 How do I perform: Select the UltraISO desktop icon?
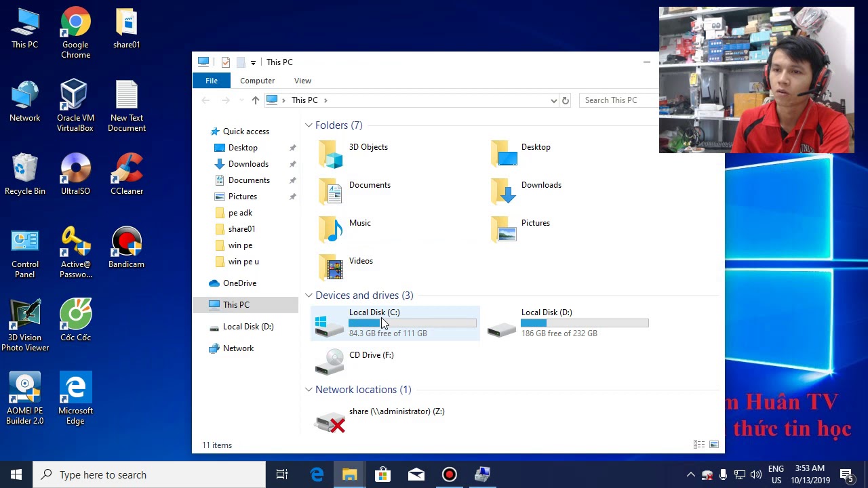coord(75,175)
